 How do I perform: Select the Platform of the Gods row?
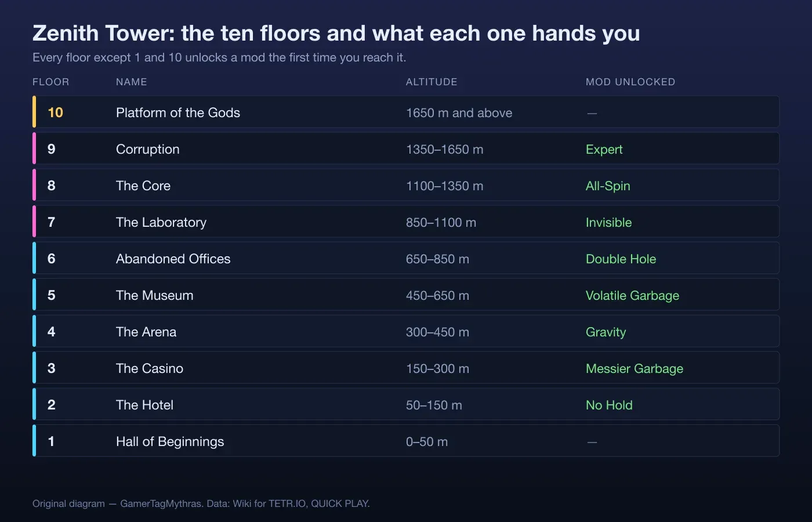pyautogui.click(x=406, y=112)
